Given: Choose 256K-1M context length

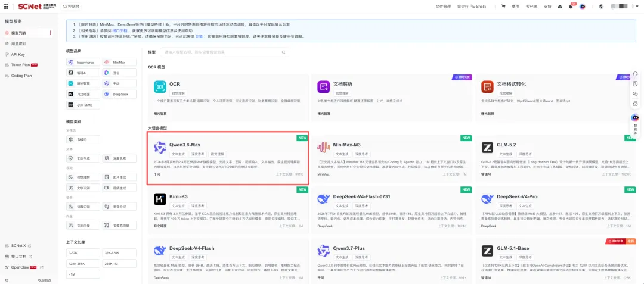Looking at the screenshot, I should 119,264.
